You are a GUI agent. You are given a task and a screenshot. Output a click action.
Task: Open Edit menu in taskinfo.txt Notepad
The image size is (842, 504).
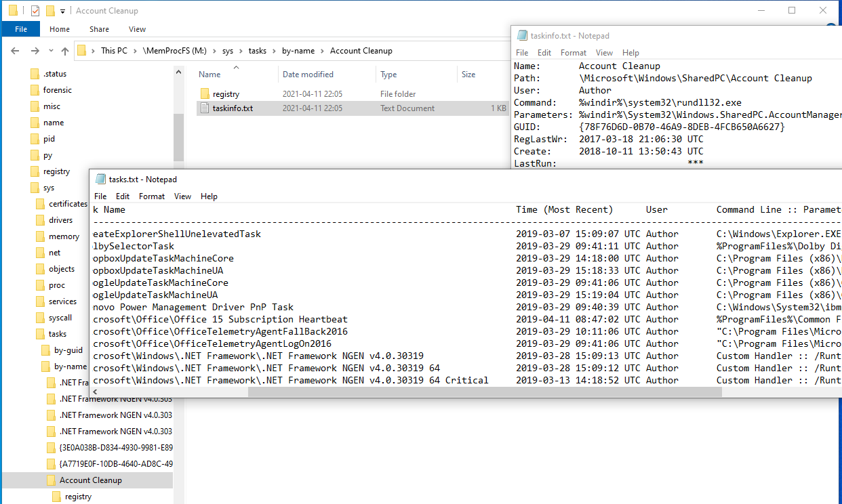(x=544, y=52)
